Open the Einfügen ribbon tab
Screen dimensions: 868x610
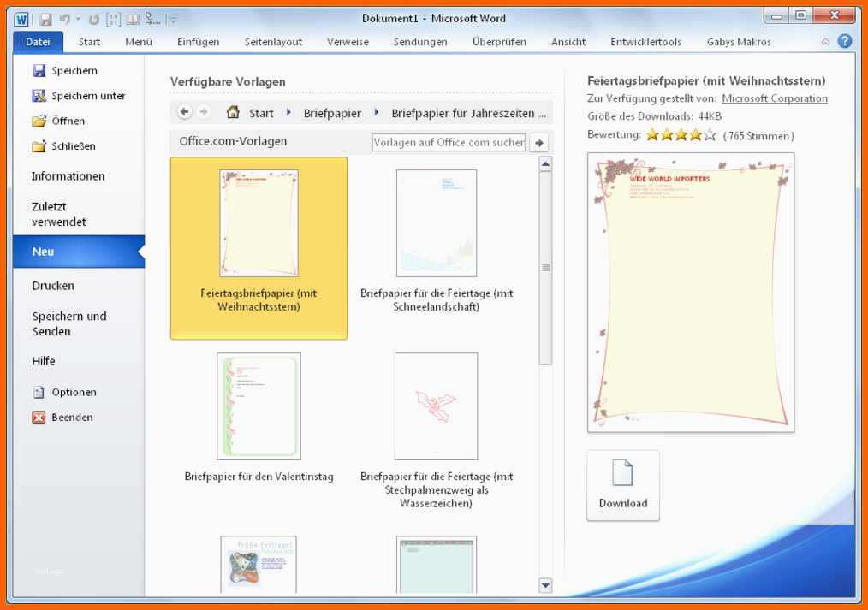199,42
